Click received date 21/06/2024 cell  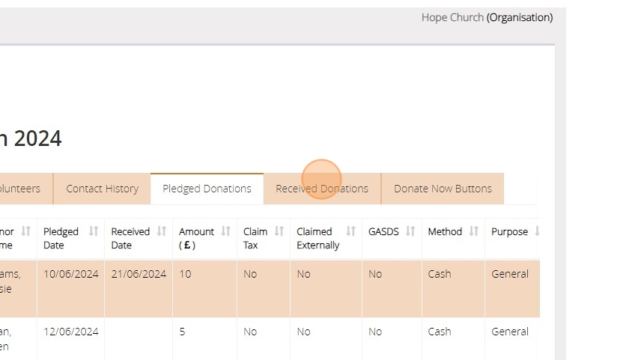click(x=139, y=274)
